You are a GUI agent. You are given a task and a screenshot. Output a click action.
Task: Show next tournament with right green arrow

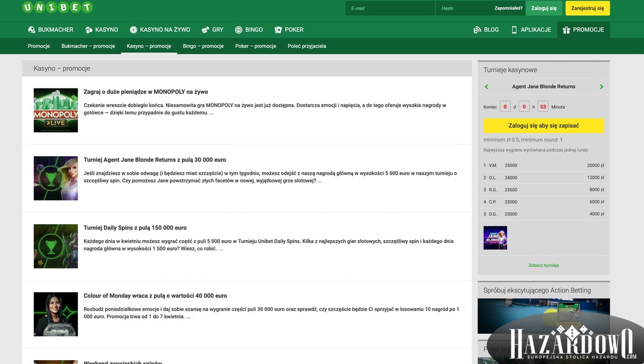[601, 86]
